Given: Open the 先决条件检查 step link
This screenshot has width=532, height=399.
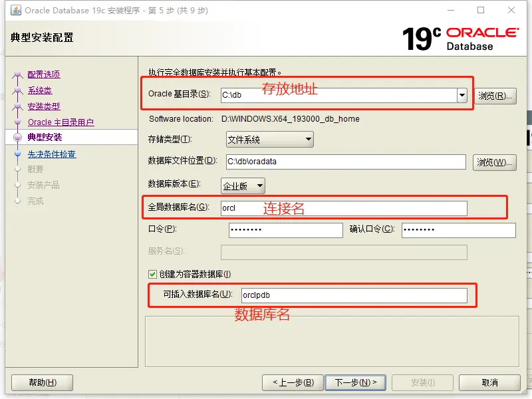Looking at the screenshot, I should (52, 154).
